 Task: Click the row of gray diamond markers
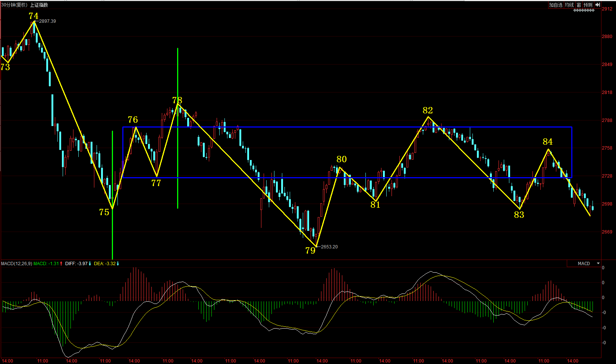pyautogui.click(x=584, y=10)
